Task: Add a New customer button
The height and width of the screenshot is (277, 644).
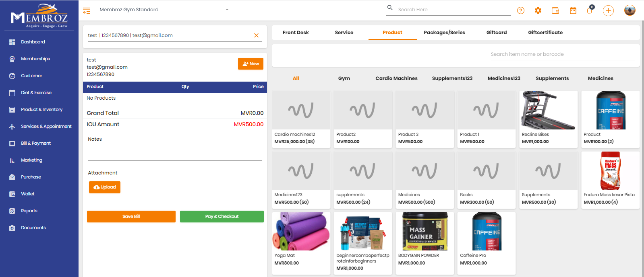Action: tap(251, 64)
